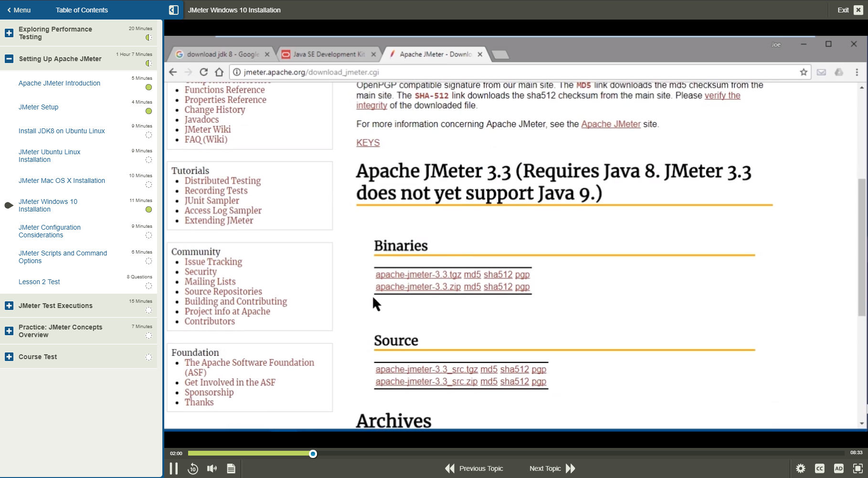Download the apache-jmeter-3.3.zip binary
The height and width of the screenshot is (478, 868).
418,287
